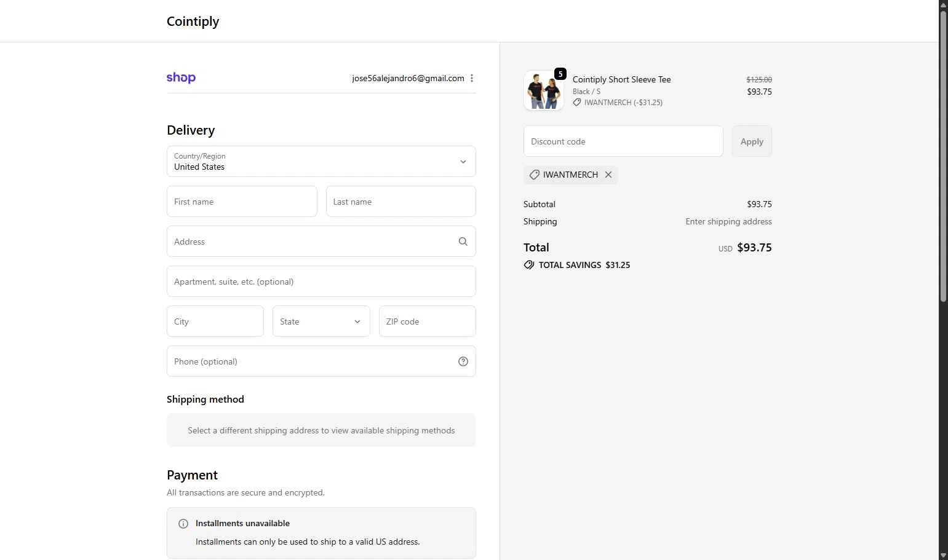The height and width of the screenshot is (560, 948).
Task: Click the Apply discount button
Action: coord(752,141)
